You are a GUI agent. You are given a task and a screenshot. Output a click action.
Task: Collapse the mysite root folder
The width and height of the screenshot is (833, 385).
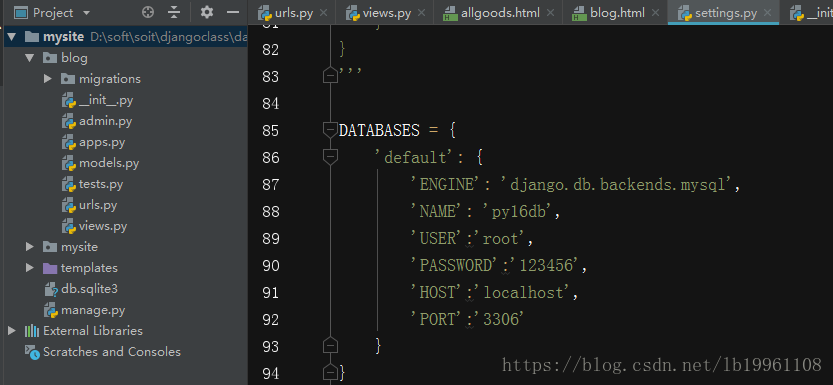click(x=12, y=37)
